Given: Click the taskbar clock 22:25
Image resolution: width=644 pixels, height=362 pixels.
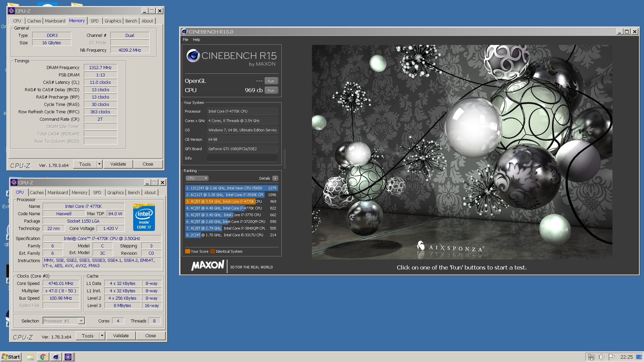Looking at the screenshot, I should pos(626,357).
